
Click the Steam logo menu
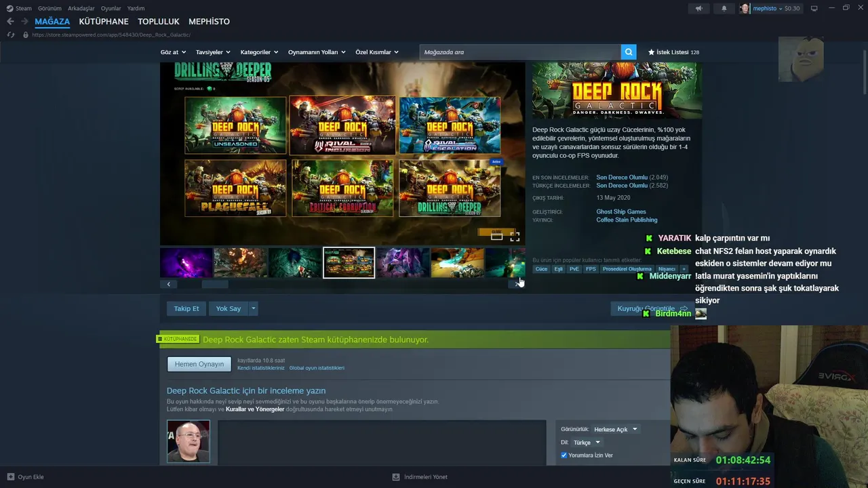click(19, 8)
